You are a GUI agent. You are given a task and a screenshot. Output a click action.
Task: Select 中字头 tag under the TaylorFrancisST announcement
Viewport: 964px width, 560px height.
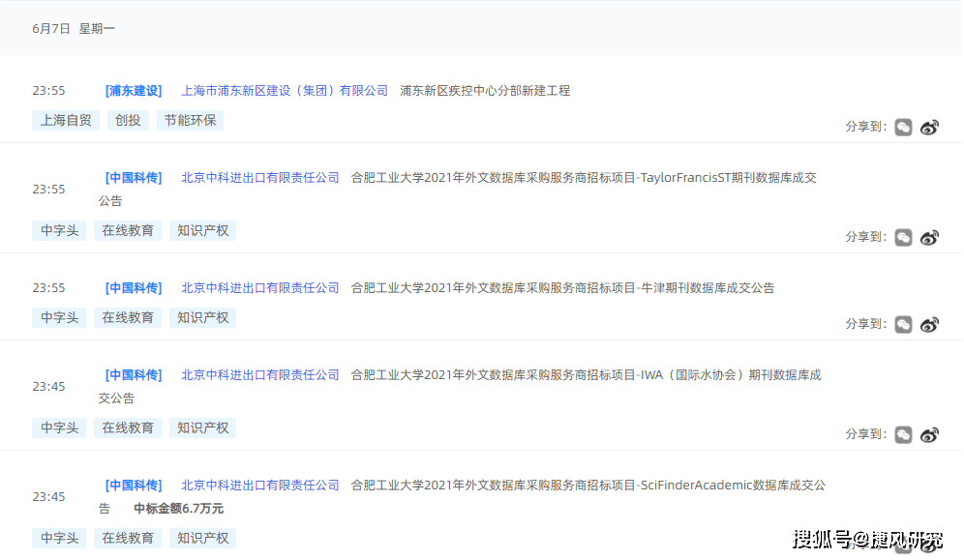click(59, 231)
